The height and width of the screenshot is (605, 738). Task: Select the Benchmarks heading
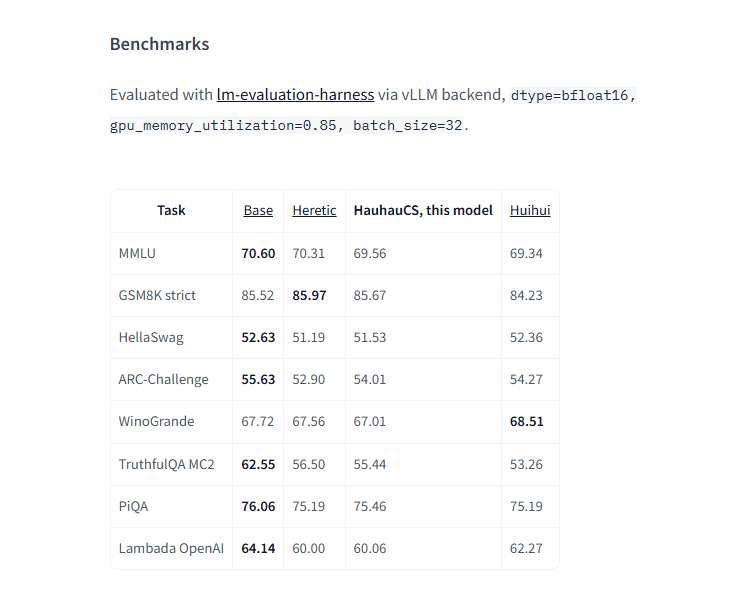(x=160, y=44)
